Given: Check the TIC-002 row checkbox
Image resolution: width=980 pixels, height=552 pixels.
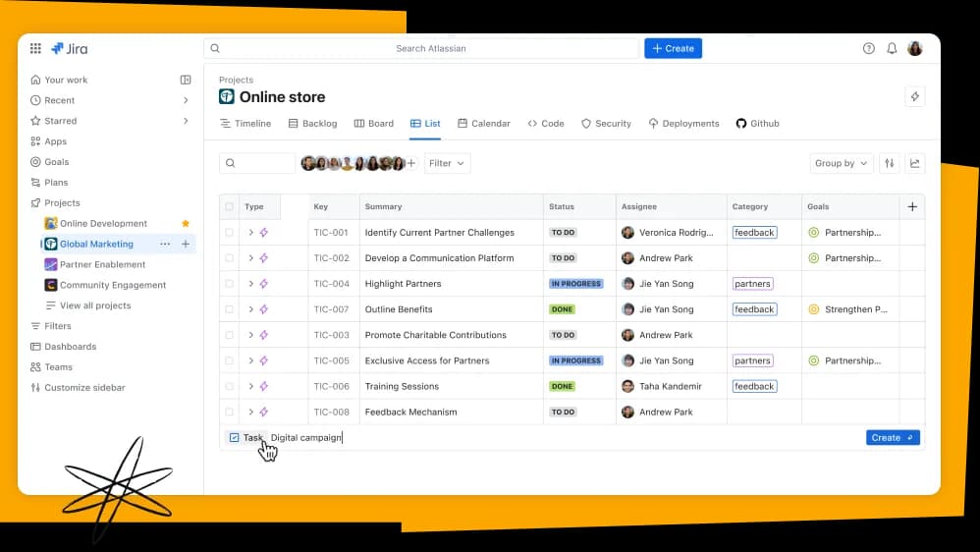Looking at the screenshot, I should [x=230, y=257].
